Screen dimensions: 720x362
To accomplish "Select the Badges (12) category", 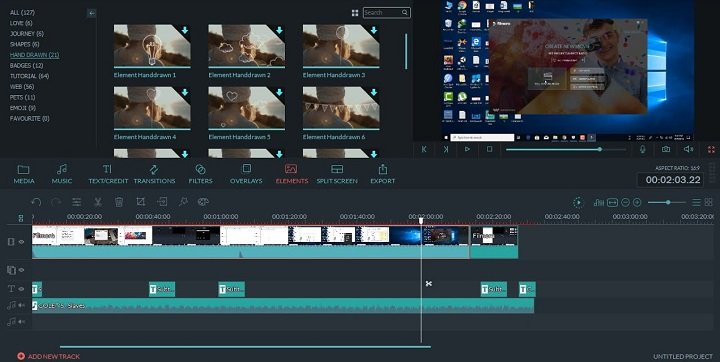I will pos(27,66).
